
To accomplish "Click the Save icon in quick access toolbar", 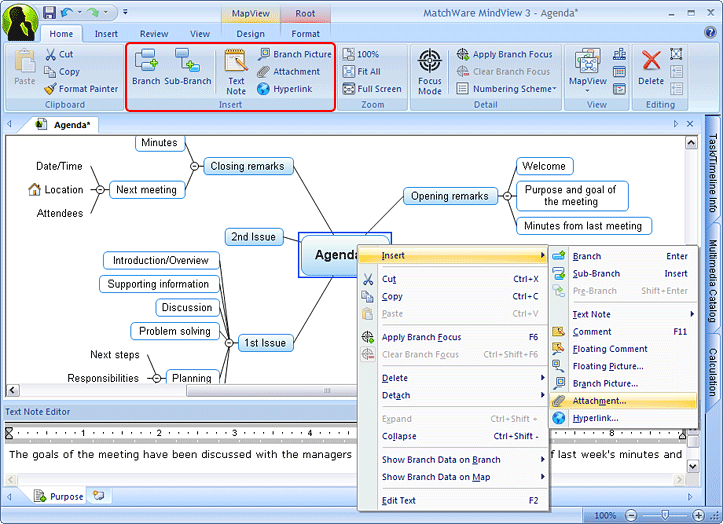I will (49, 12).
